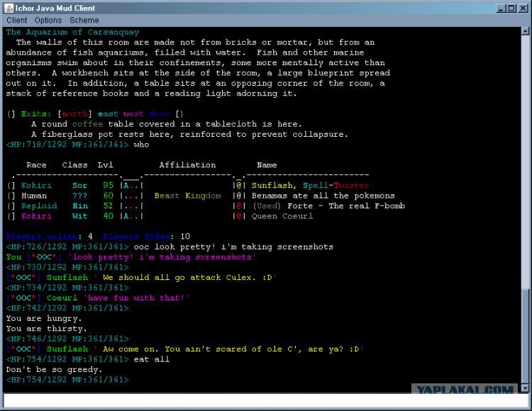Click 'Forte - The real F-bomb' entry
This screenshot has width=532, height=411.
tap(346, 206)
